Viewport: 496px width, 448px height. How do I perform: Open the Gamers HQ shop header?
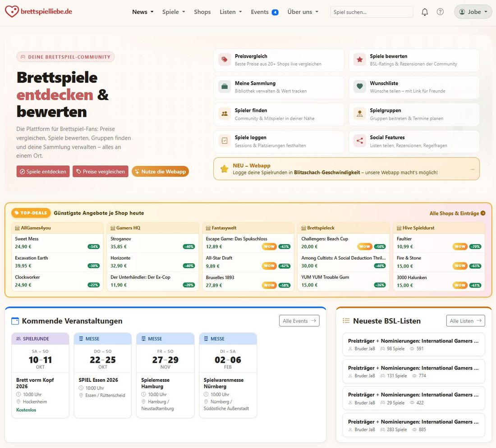pyautogui.click(x=152, y=228)
